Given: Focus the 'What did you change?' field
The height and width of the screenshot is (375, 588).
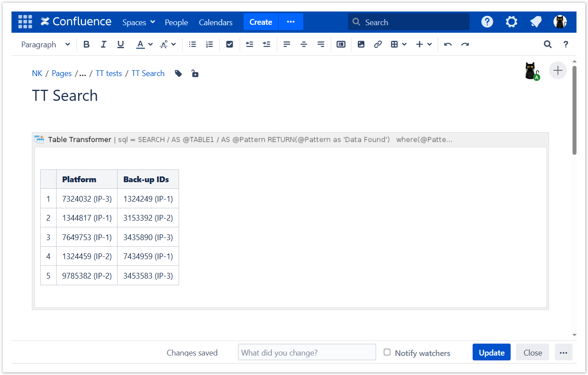Looking at the screenshot, I should click(307, 352).
